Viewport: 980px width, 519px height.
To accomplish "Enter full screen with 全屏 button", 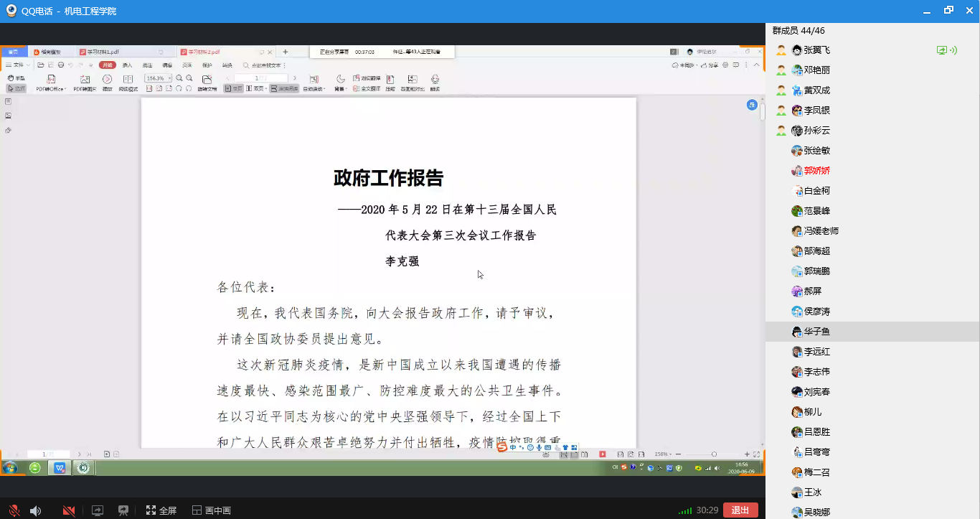I will [161, 510].
